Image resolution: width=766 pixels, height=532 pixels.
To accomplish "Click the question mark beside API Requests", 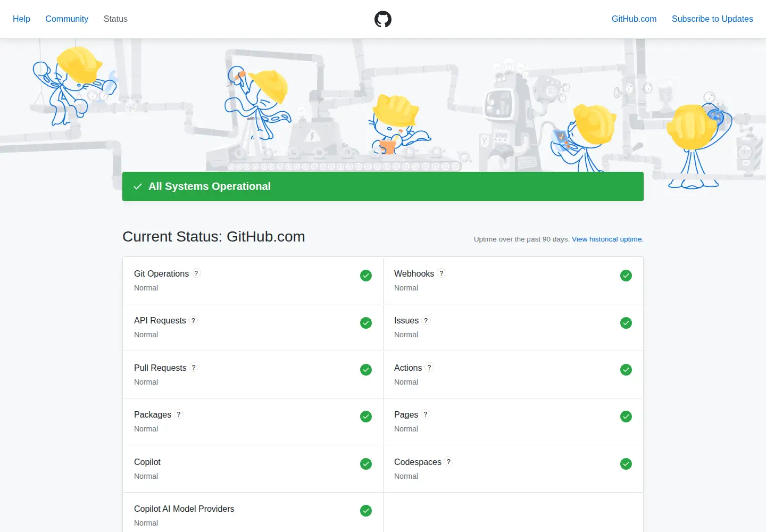I will 193,320.
